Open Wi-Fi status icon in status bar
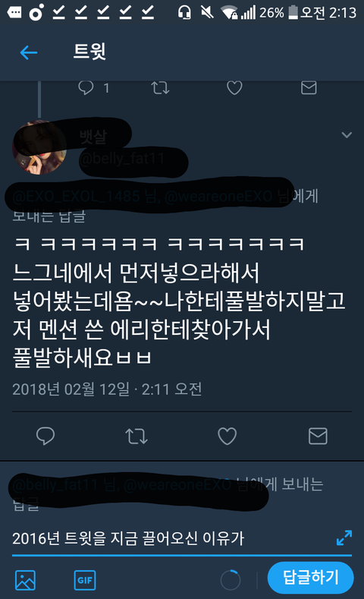Viewport: 364px width, 599px height. [229, 13]
